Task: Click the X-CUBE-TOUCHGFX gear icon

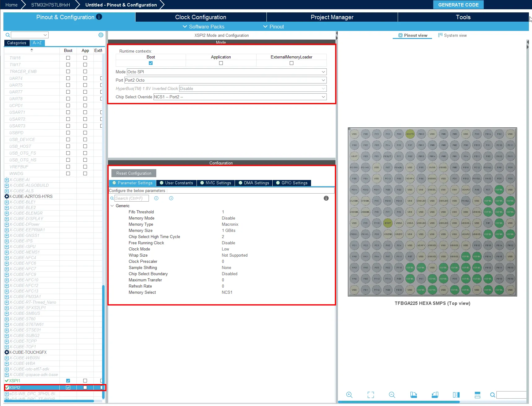Action: point(7,352)
